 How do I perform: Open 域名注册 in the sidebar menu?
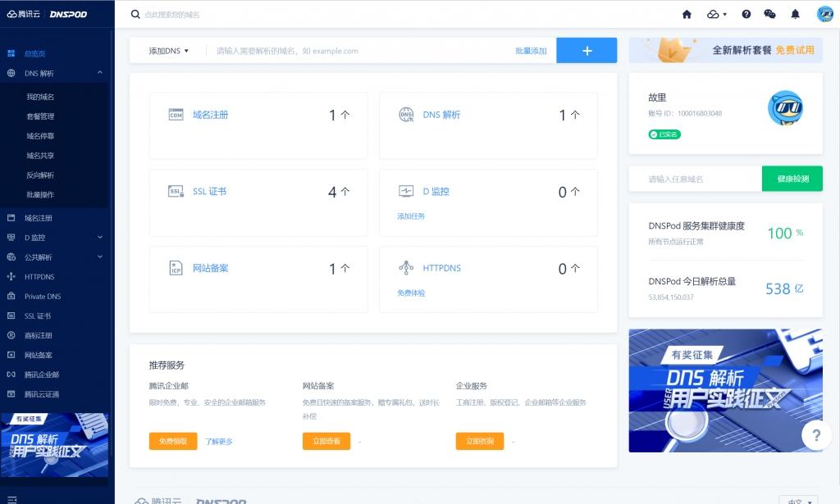pos(38,218)
